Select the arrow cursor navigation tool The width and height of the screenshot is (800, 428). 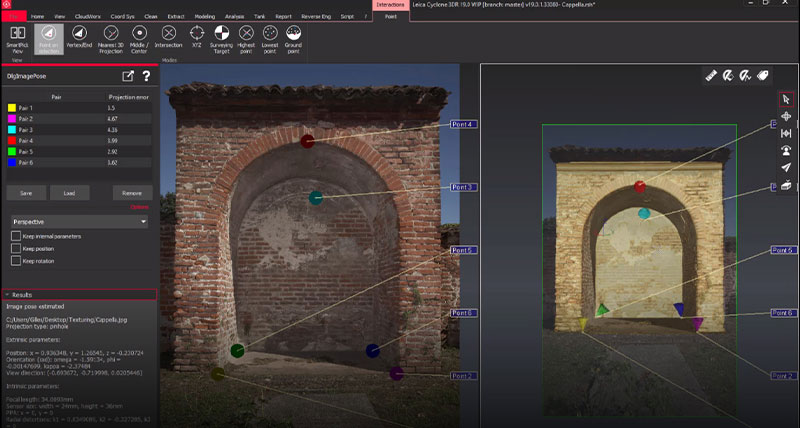click(786, 99)
